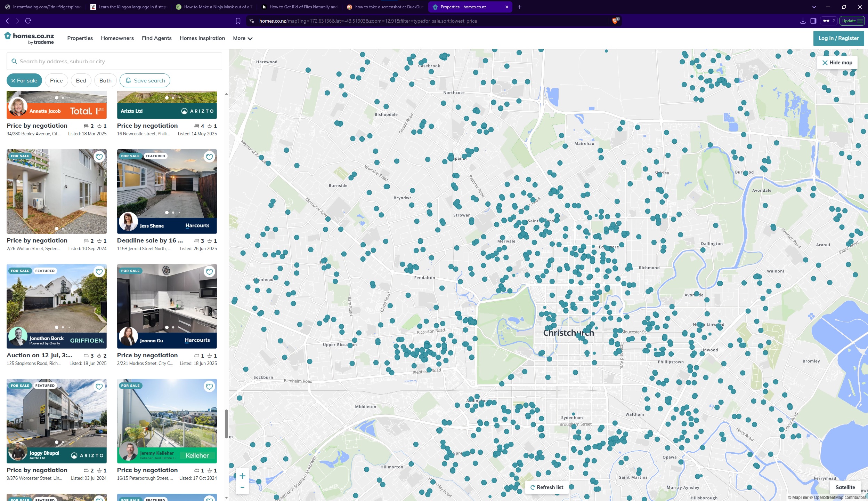Open the 16 Newcastle street listing address
The width and height of the screenshot is (868, 501).
click(143, 134)
